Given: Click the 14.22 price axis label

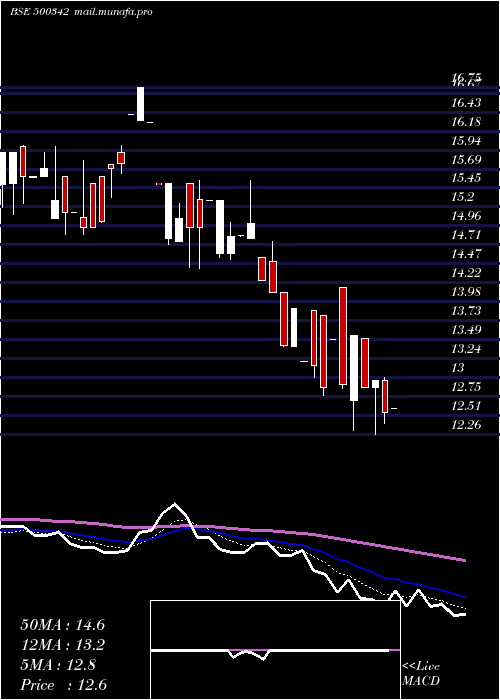Looking at the screenshot, I should [x=466, y=273].
